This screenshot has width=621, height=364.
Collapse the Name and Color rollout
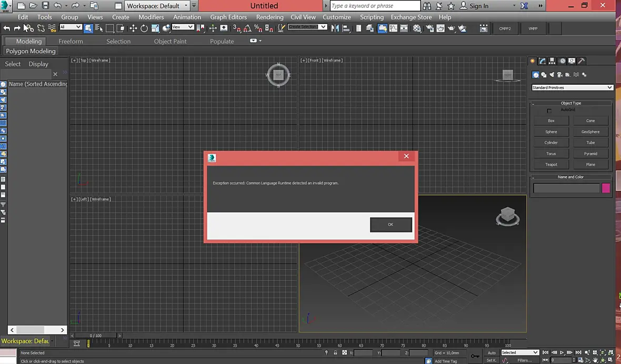(x=570, y=177)
